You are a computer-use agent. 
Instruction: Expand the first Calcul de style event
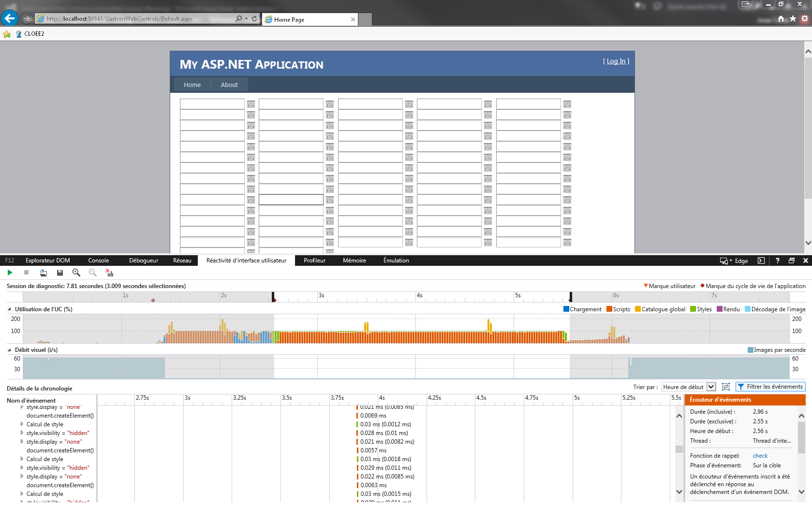pyautogui.click(x=22, y=424)
